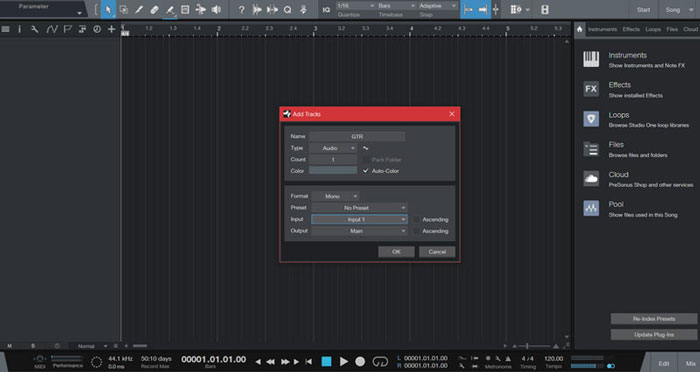Open the tempo track clock icon

pos(97,29)
